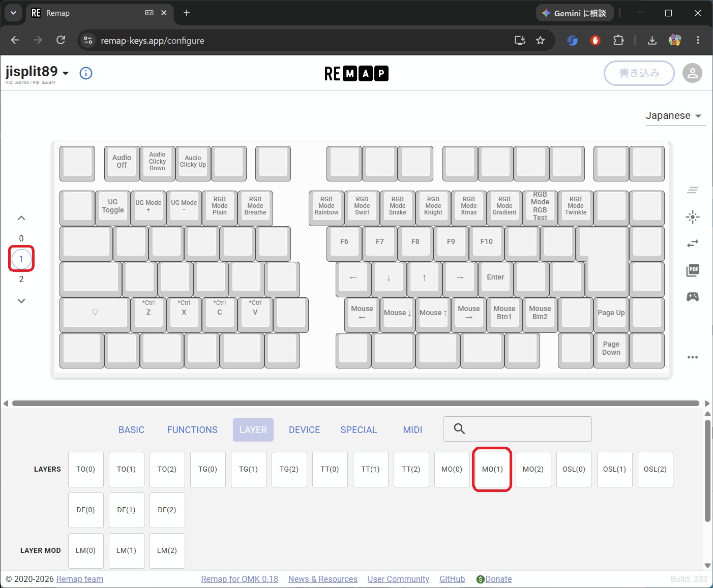Image resolution: width=713 pixels, height=588 pixels.
Task: Open the FUNCTIONS keycode tab
Action: [192, 430]
